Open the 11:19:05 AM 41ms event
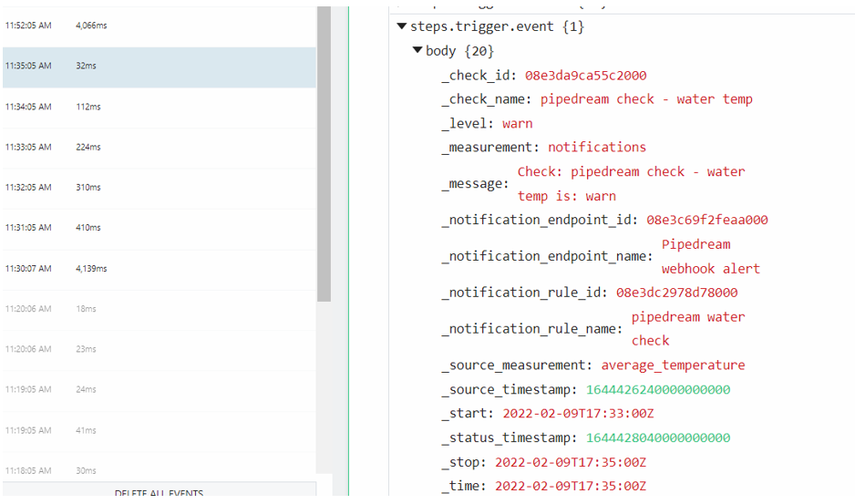 (x=160, y=431)
